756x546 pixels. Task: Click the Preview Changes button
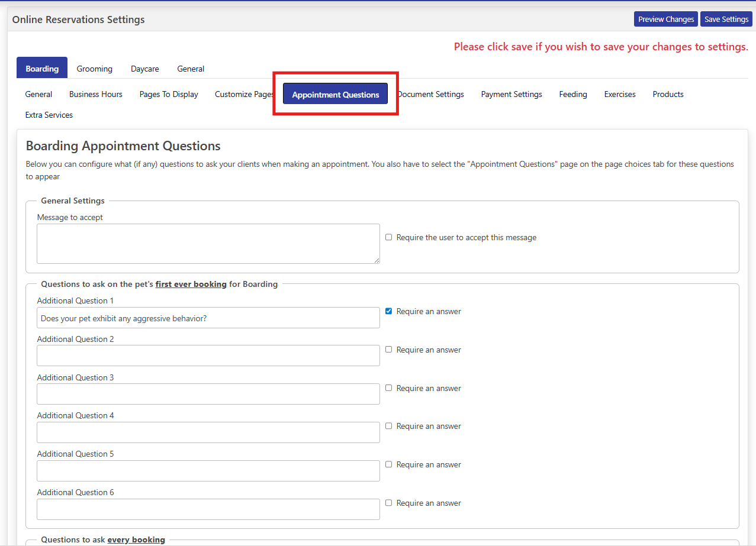pos(665,20)
